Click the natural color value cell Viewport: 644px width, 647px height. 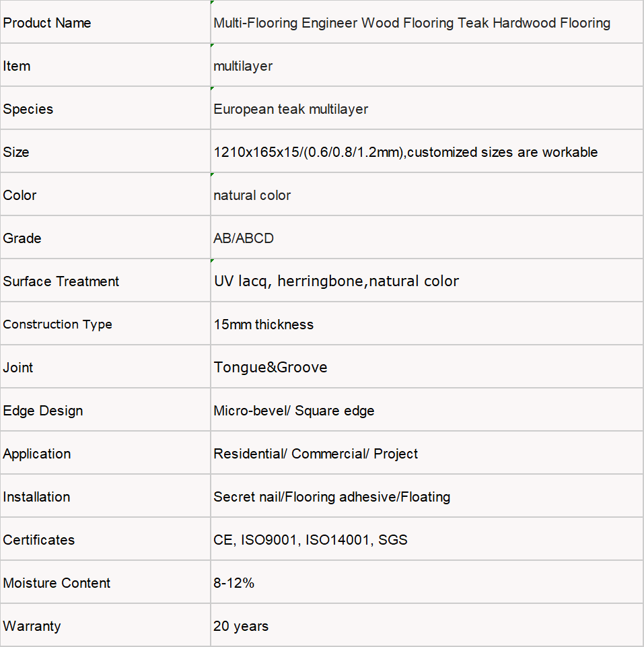pyautogui.click(x=427, y=195)
